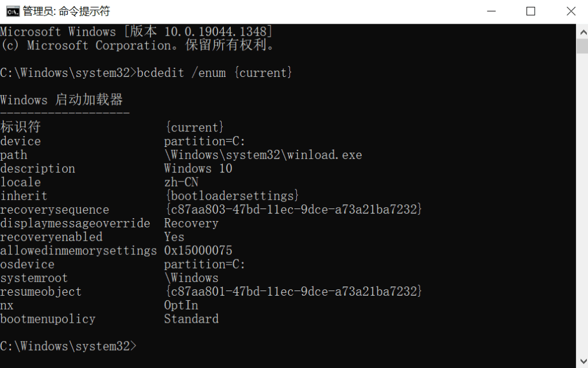This screenshot has width=588, height=368.
Task: Click the recoverysequence GUID value
Action: (293, 210)
